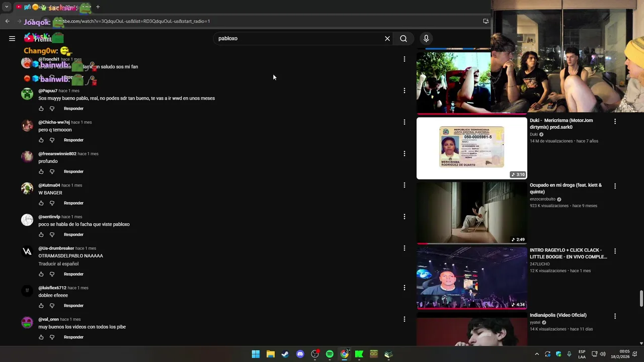Open options menu for @val_oren's comment
This screenshot has width=644, height=362.
(404, 319)
